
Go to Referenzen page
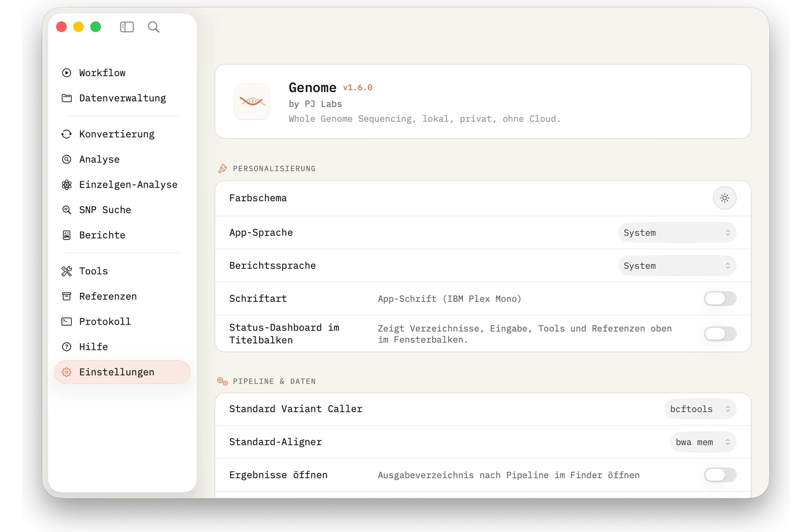[122, 296]
